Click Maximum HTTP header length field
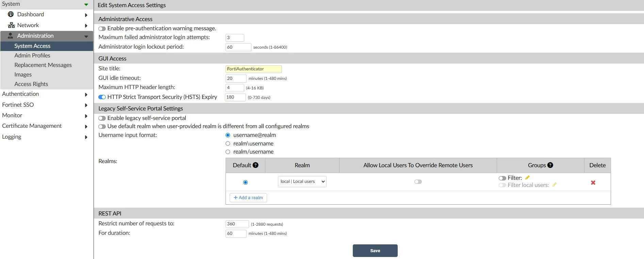This screenshot has width=644, height=259. click(x=235, y=88)
